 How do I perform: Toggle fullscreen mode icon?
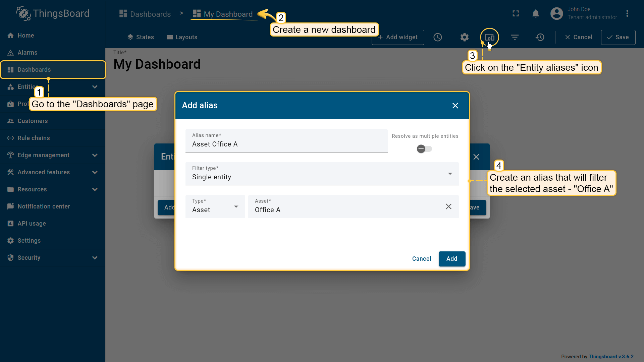[x=516, y=13]
